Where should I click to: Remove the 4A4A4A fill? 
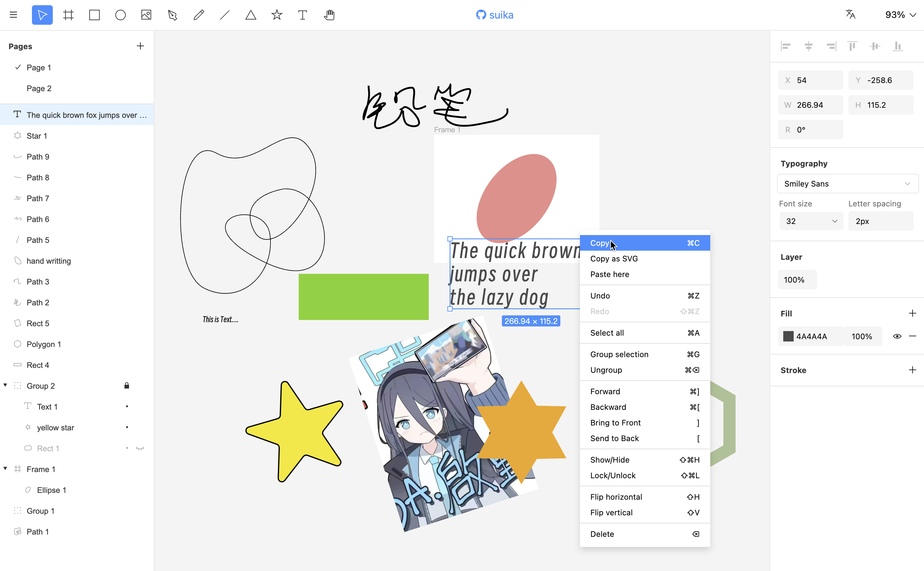coord(912,336)
